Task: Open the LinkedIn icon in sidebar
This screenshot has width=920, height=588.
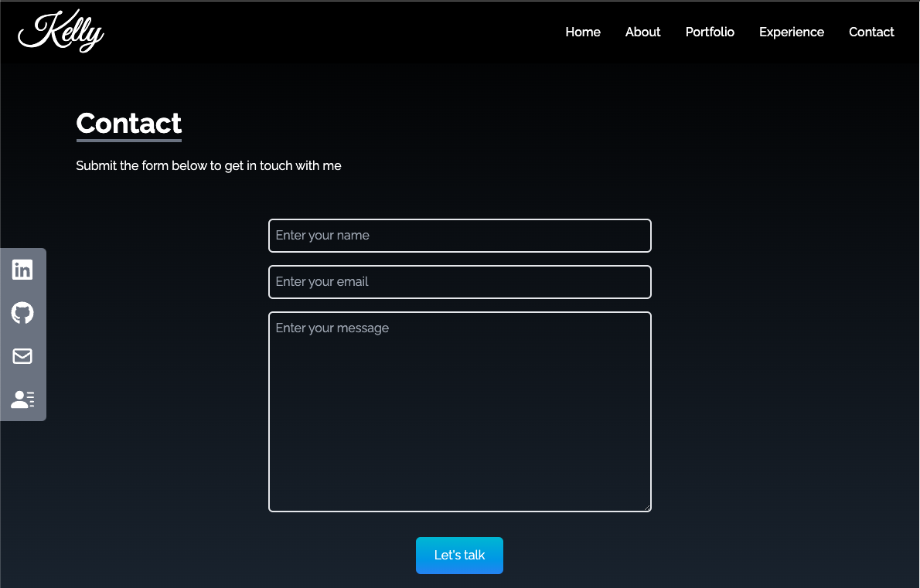Action: (22, 270)
